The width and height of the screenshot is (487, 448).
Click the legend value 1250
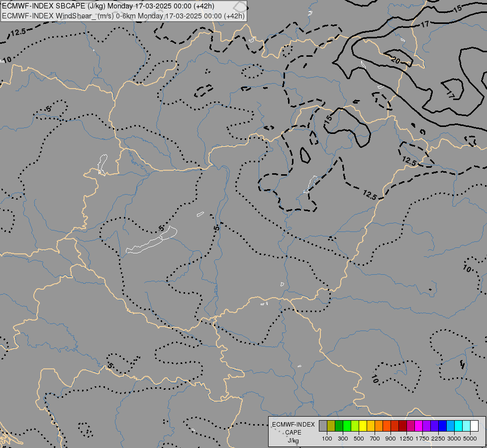[x=406, y=439]
